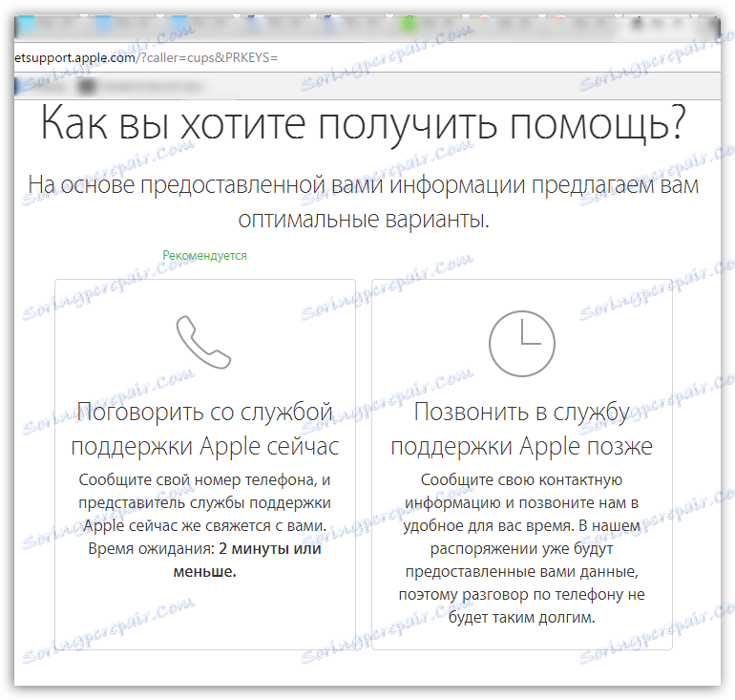Click the browser address bar URL
The image size is (735, 700).
point(146,57)
